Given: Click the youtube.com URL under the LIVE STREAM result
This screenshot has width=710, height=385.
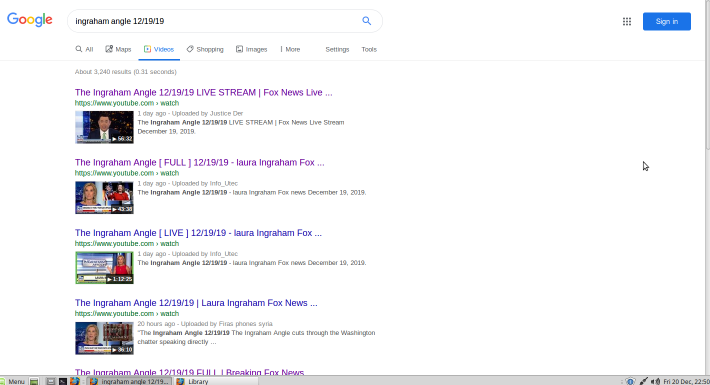Looking at the screenshot, I should click(127, 103).
